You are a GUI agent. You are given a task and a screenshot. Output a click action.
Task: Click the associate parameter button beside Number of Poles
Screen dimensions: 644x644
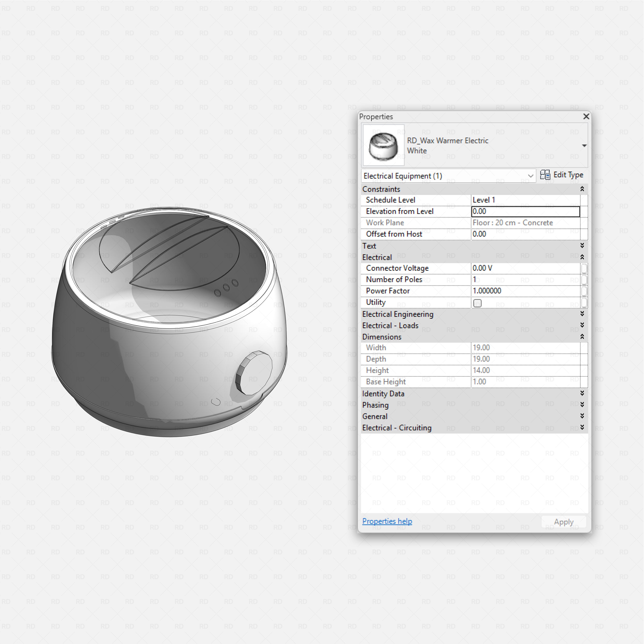[x=584, y=279]
